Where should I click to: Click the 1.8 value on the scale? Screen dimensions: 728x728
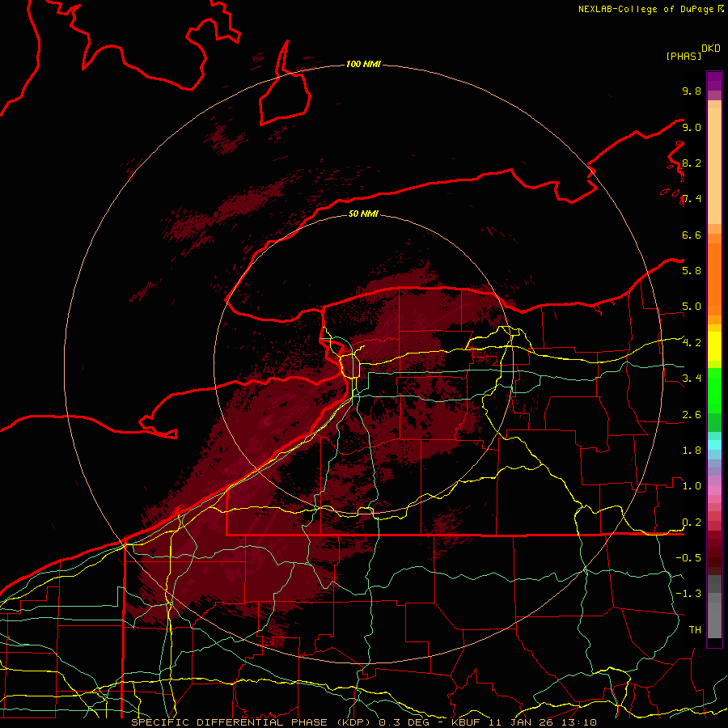coord(692,451)
